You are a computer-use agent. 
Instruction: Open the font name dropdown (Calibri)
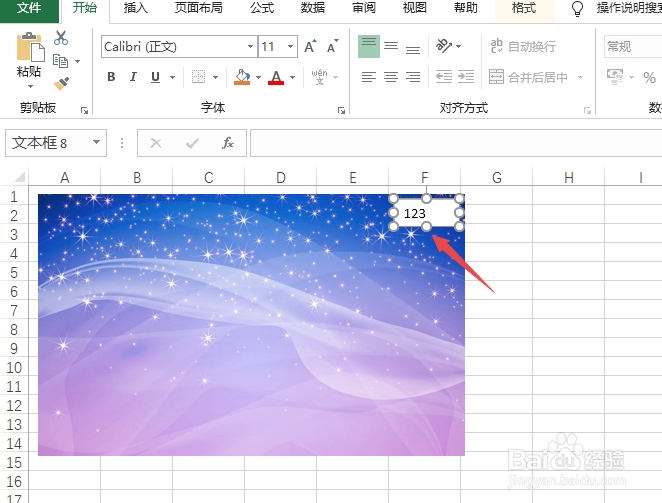click(x=250, y=46)
